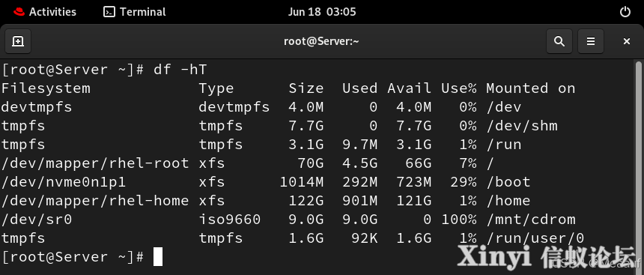Click the root@Server:~ window title
The image size is (644, 275).
pos(321,41)
